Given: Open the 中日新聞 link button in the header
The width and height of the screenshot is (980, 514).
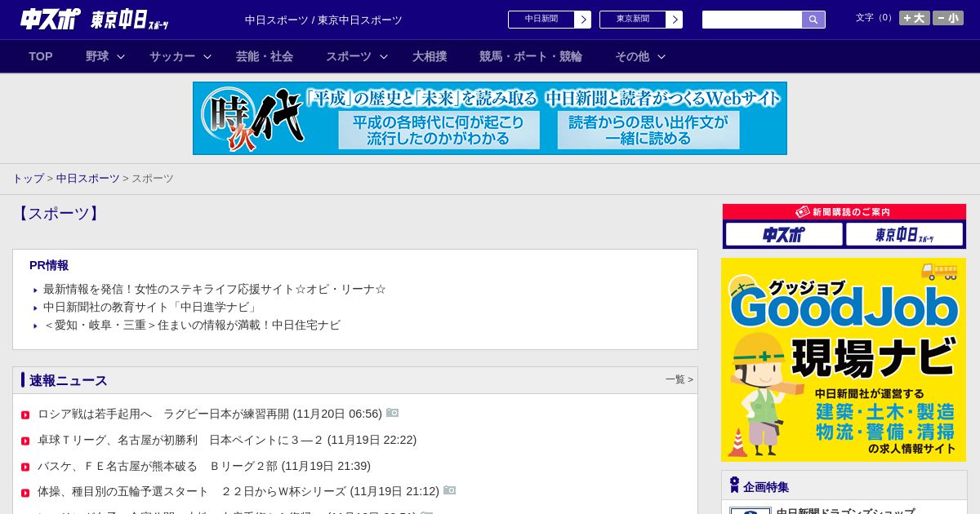Looking at the screenshot, I should [x=550, y=20].
